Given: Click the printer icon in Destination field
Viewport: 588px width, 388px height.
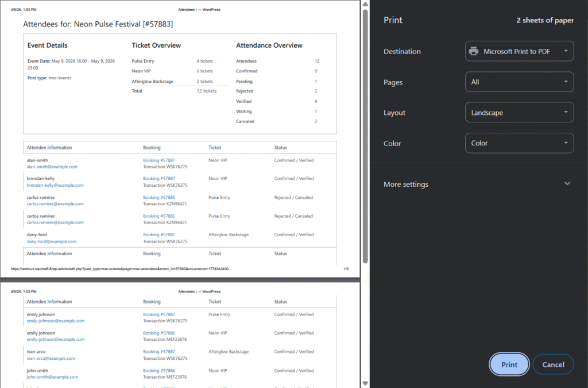Looking at the screenshot, I should coord(474,51).
